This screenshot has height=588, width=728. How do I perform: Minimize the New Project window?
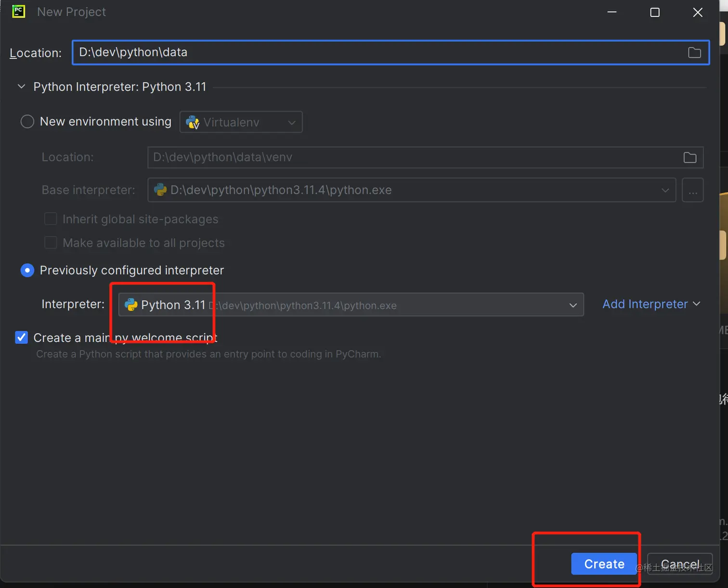point(612,12)
